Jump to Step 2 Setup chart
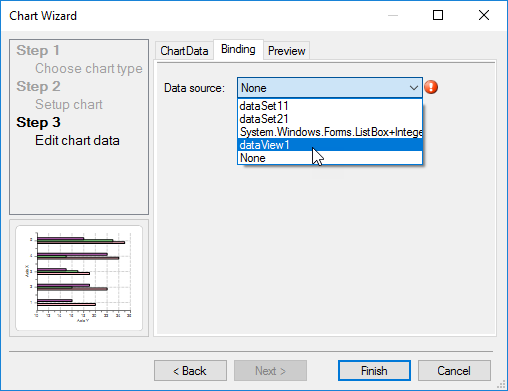This screenshot has width=508, height=391. 59,95
